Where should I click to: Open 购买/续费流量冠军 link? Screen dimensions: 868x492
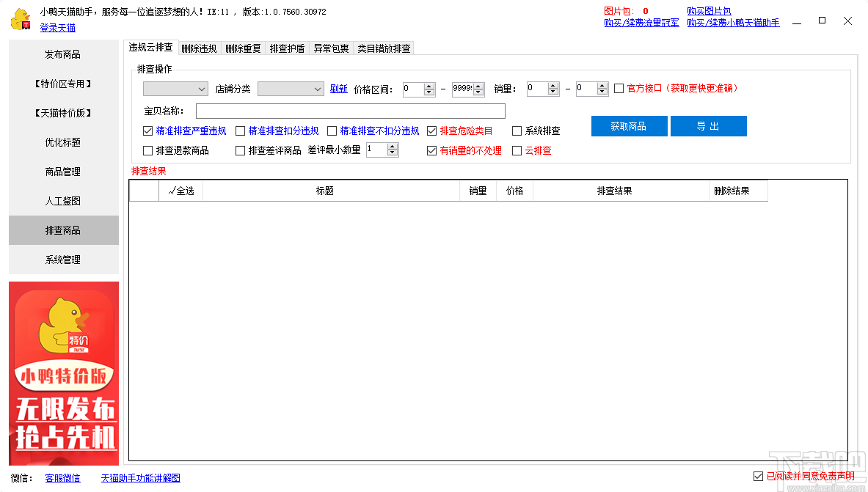[x=641, y=23]
